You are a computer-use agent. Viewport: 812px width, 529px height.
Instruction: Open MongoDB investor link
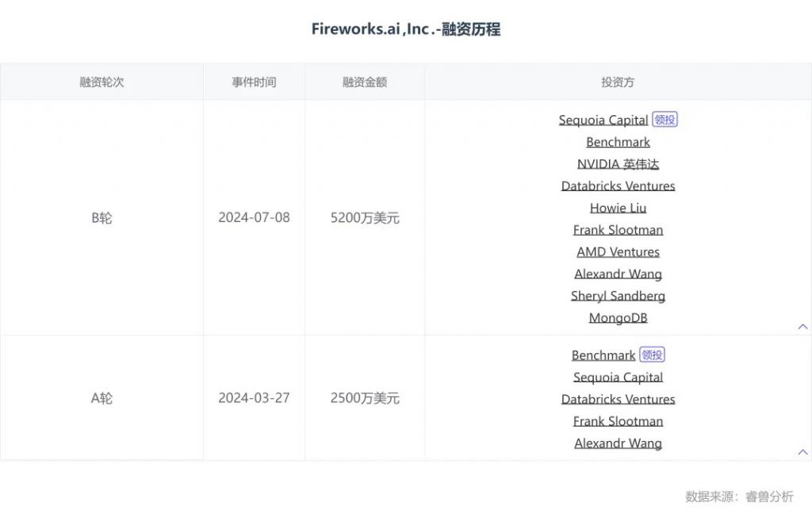(x=618, y=317)
